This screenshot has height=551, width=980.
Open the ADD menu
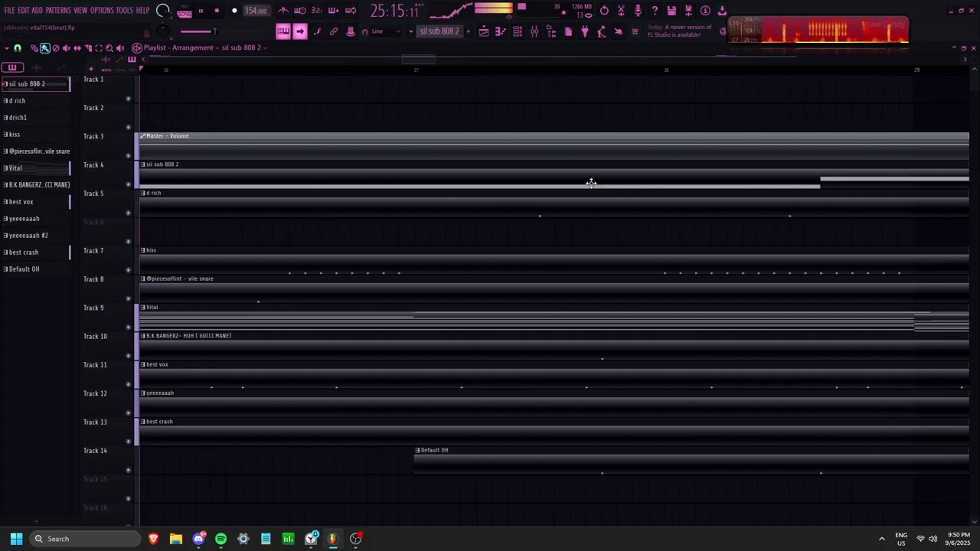(x=37, y=11)
